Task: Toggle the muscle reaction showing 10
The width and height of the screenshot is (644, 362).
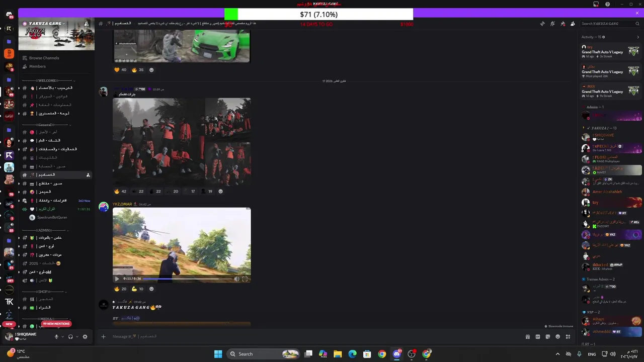Action: (137, 289)
